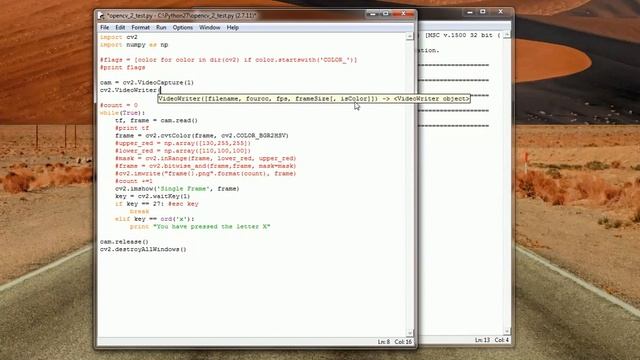Click the "elif key == ord('x'):" line
640x360 pixels.
pos(155,219)
